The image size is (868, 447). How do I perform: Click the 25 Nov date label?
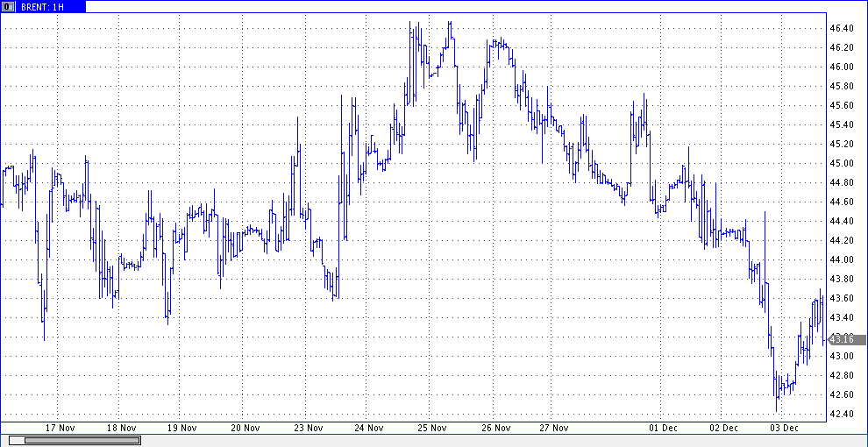pos(431,429)
